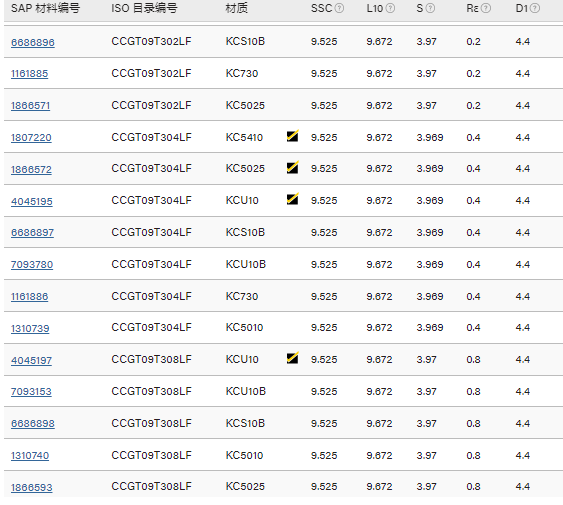The height and width of the screenshot is (505, 563).
Task: Click the help icon beside Rε column
Action: coord(486,8)
